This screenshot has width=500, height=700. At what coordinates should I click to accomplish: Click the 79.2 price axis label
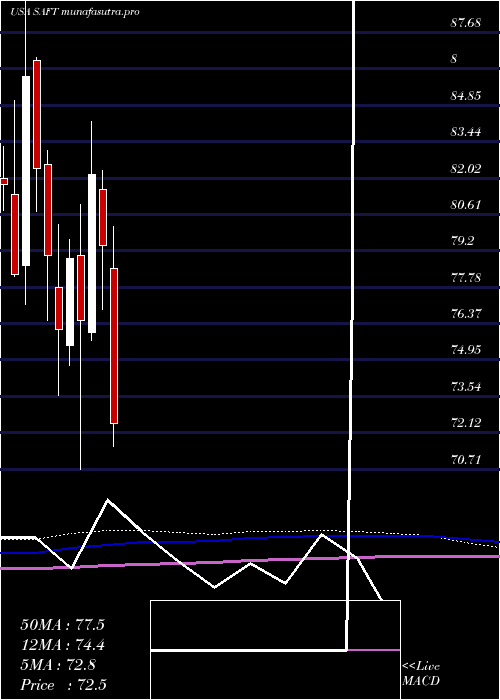[462, 241]
